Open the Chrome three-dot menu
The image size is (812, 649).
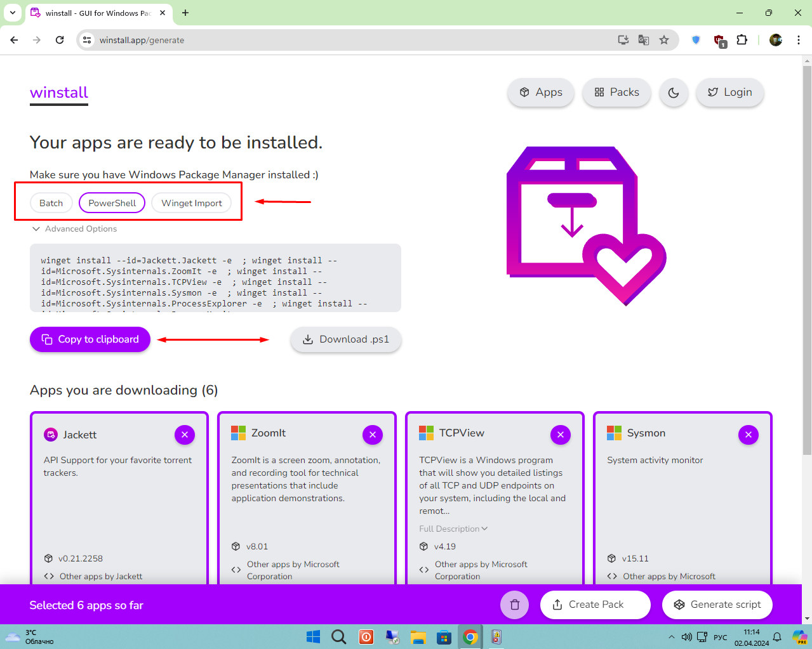click(799, 40)
